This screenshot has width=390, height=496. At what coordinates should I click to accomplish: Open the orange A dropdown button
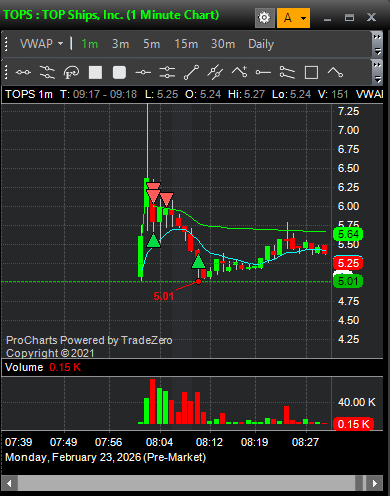(x=293, y=18)
